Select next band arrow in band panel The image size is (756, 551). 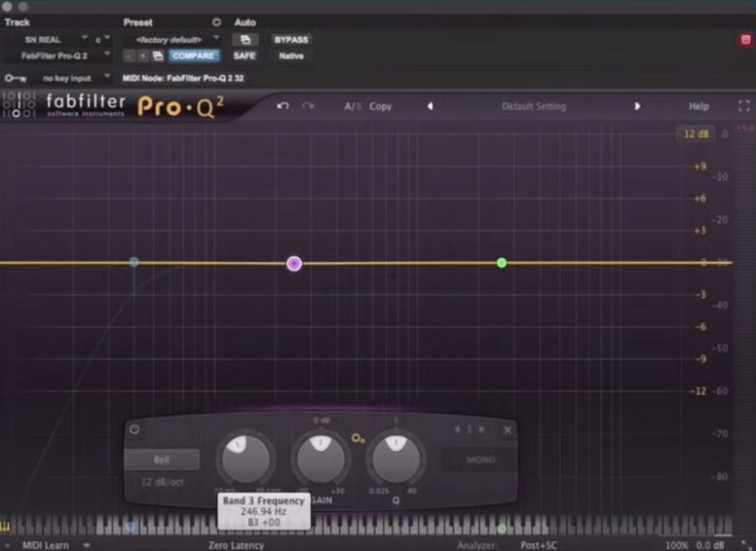pyautogui.click(x=481, y=429)
